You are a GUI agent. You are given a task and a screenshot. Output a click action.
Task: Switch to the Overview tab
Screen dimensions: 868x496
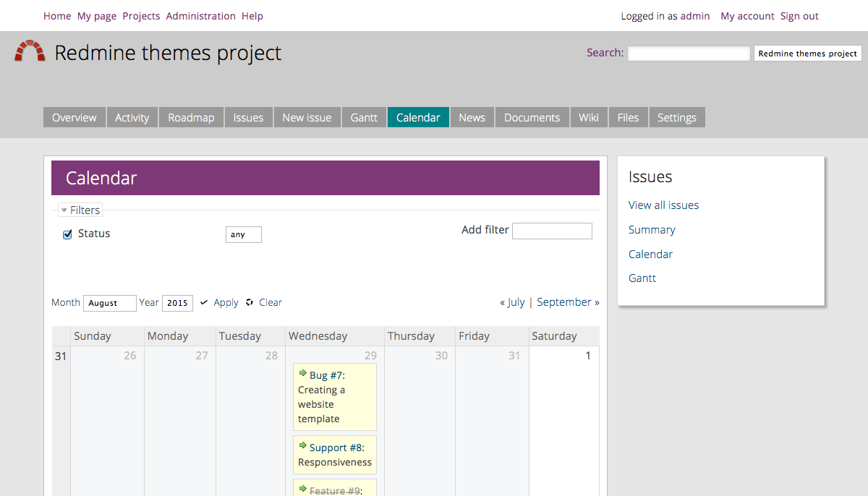pos(75,117)
